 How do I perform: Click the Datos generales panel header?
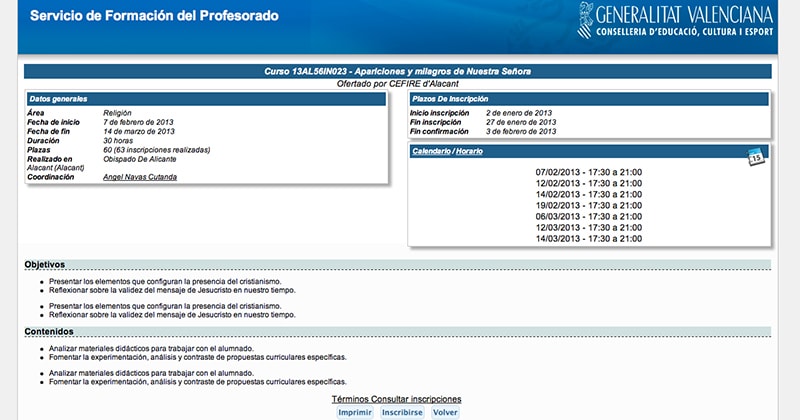tap(206, 99)
